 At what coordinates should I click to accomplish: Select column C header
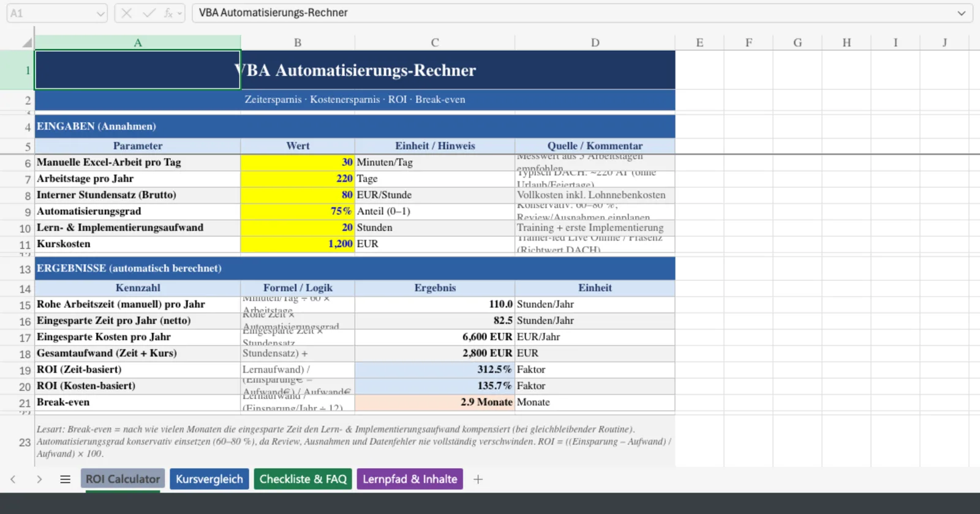435,42
